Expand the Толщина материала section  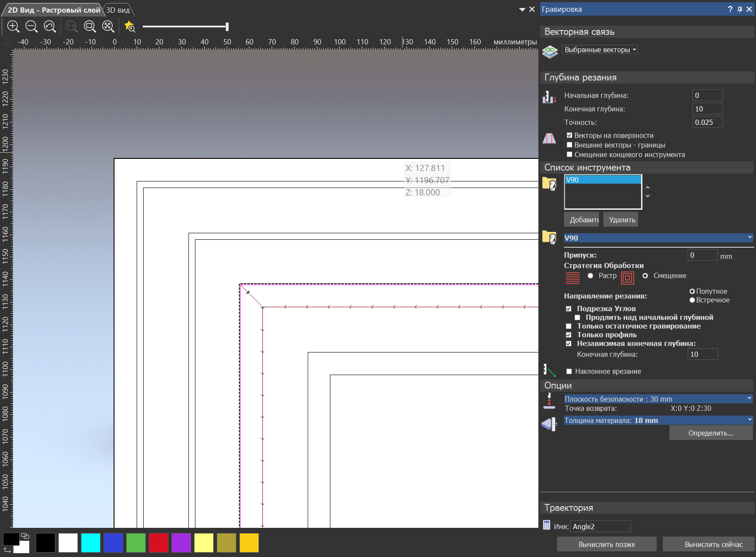click(658, 420)
